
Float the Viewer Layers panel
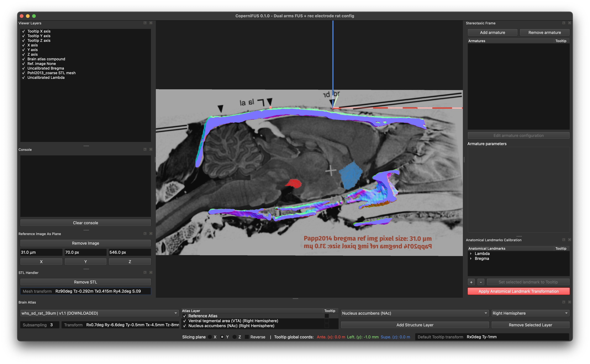click(145, 23)
